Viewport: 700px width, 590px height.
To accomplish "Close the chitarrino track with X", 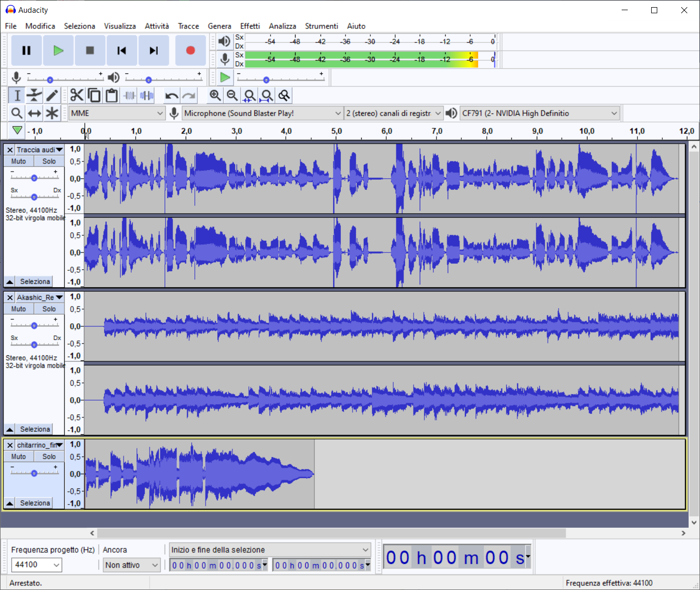I will point(10,445).
